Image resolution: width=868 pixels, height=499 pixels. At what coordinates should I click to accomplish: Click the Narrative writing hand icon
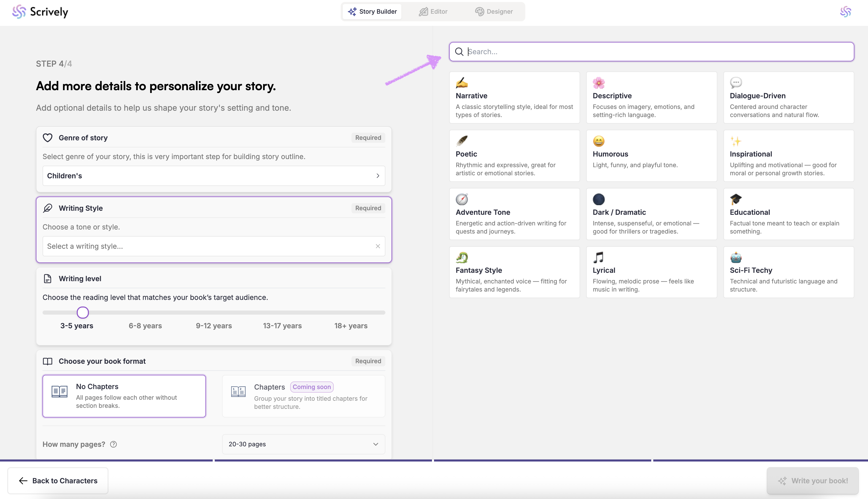click(x=462, y=83)
